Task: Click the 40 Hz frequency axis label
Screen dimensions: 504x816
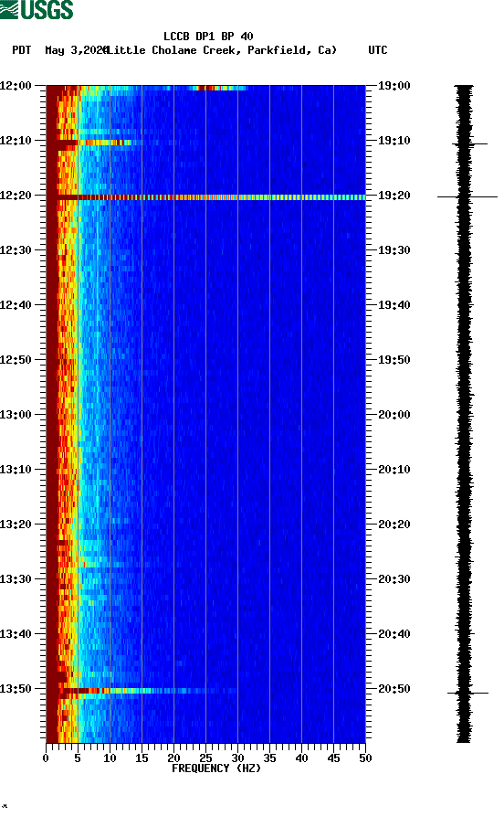Action: tap(301, 758)
